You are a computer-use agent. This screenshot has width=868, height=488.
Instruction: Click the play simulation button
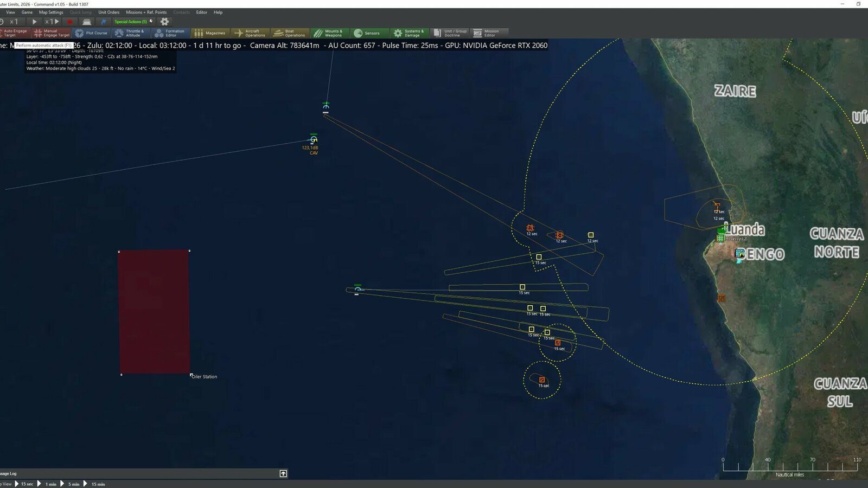pyautogui.click(x=34, y=22)
